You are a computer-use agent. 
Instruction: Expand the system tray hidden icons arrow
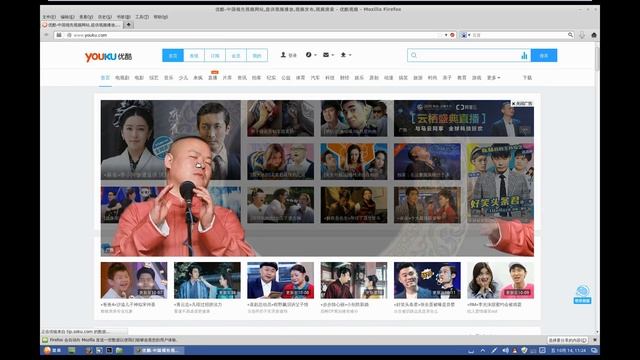point(483,350)
